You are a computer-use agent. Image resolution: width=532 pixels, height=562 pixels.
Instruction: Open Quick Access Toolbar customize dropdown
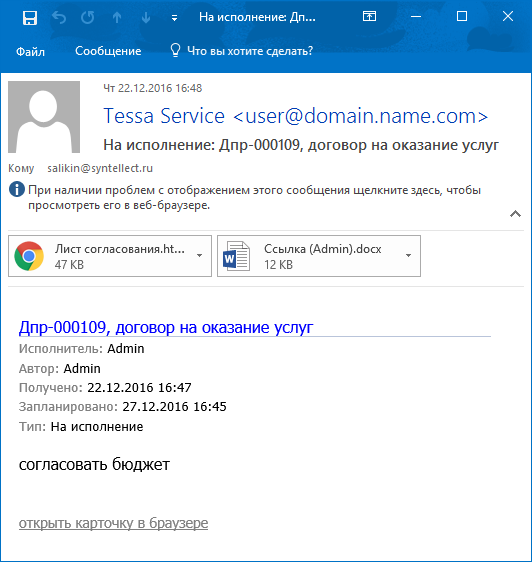174,18
